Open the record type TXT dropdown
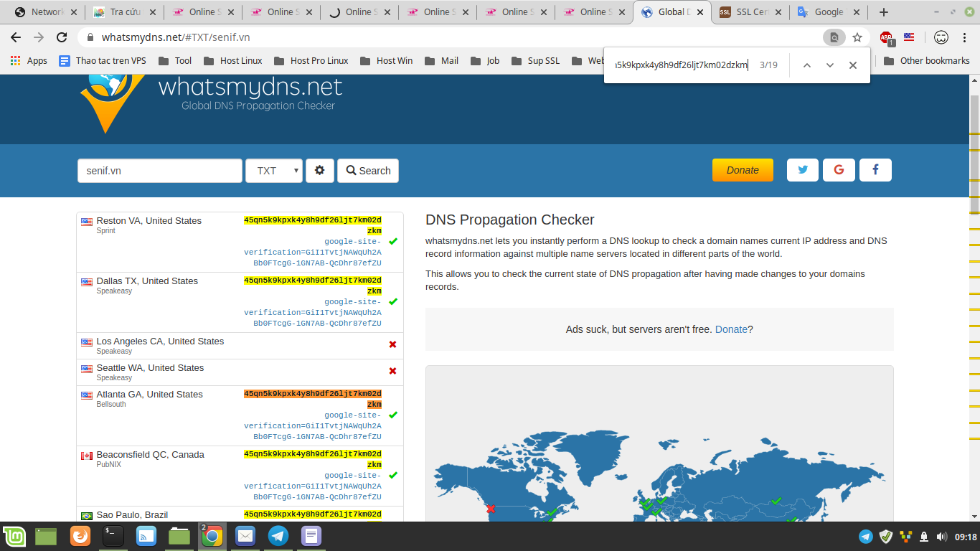The width and height of the screenshot is (980, 551). 274,171
